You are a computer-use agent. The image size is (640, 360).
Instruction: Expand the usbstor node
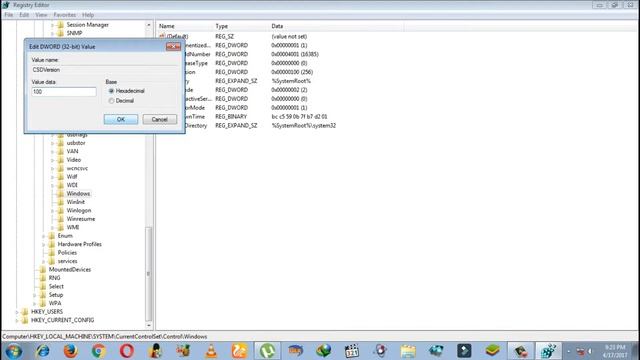52,143
